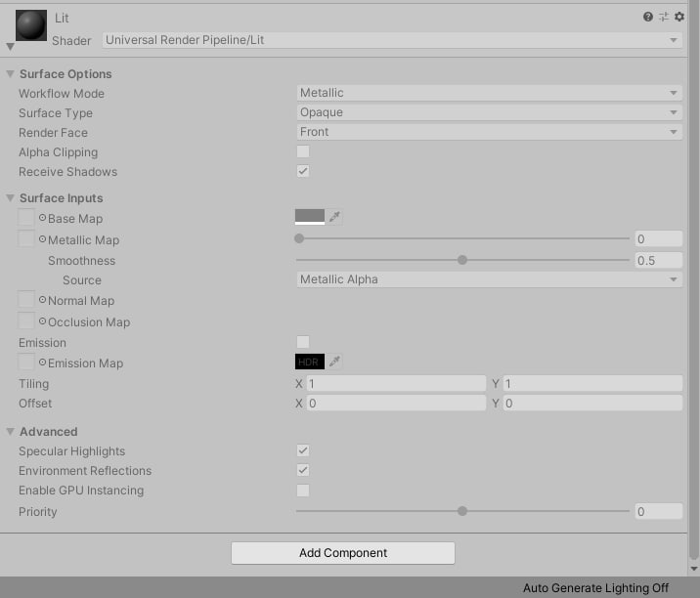Click the Render Face label

53,133
